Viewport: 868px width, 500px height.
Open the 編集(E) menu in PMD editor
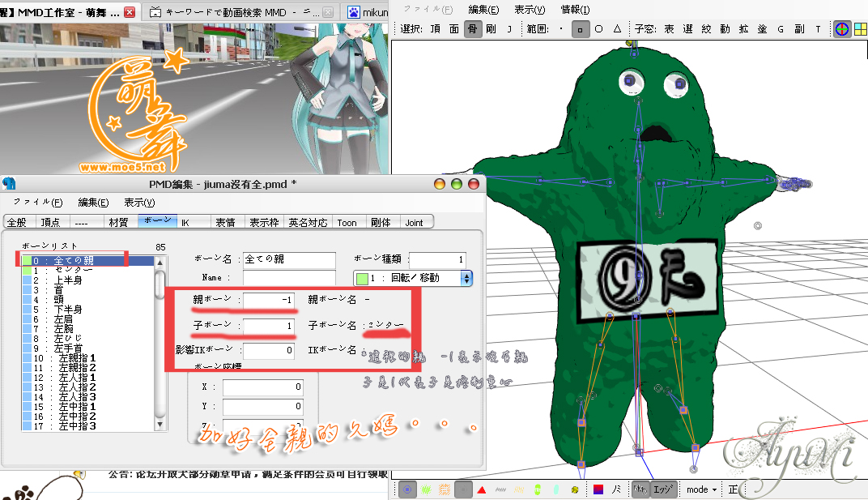(93, 203)
